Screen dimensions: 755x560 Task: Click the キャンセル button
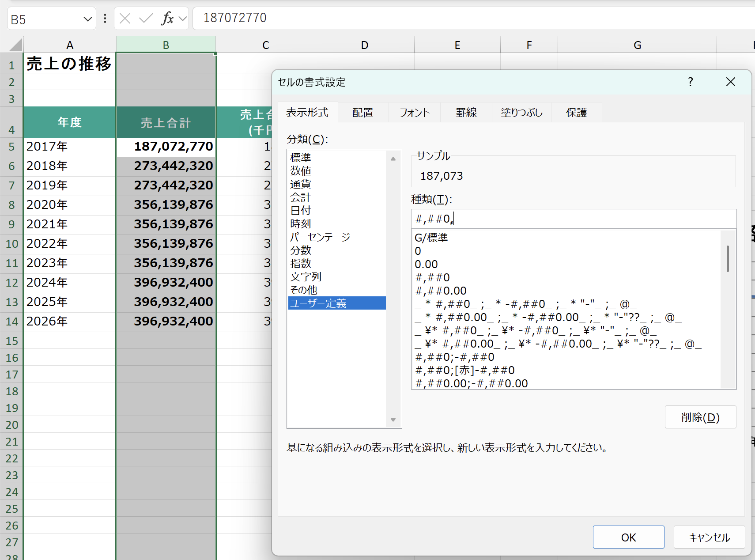coord(709,537)
